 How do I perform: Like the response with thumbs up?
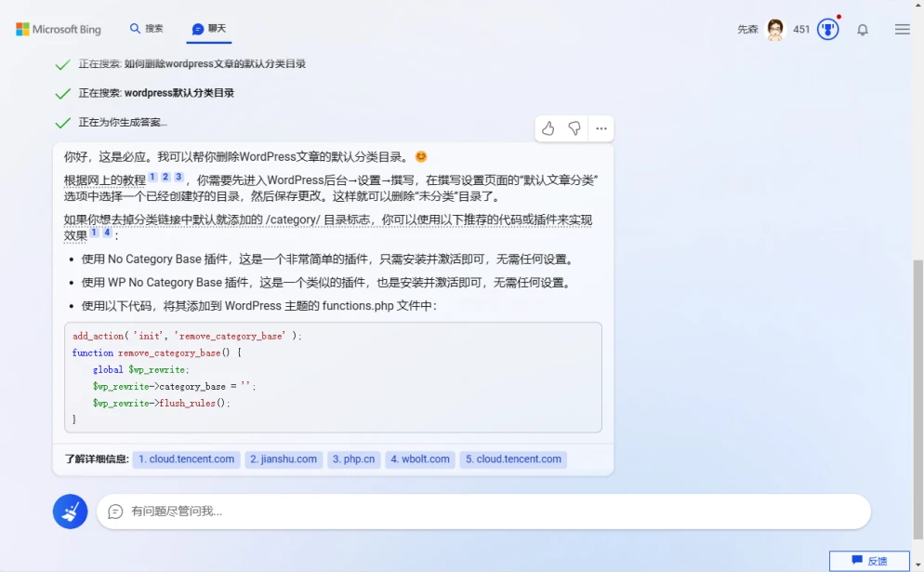tap(548, 128)
